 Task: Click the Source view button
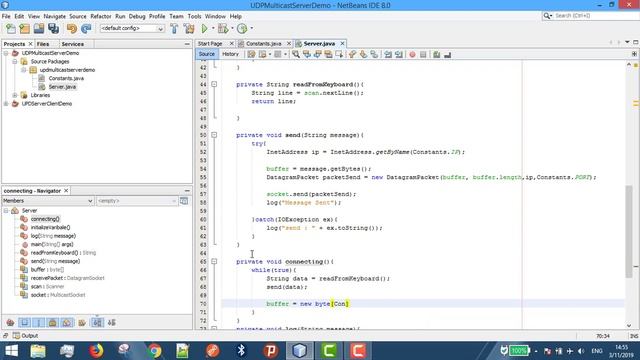tap(207, 54)
